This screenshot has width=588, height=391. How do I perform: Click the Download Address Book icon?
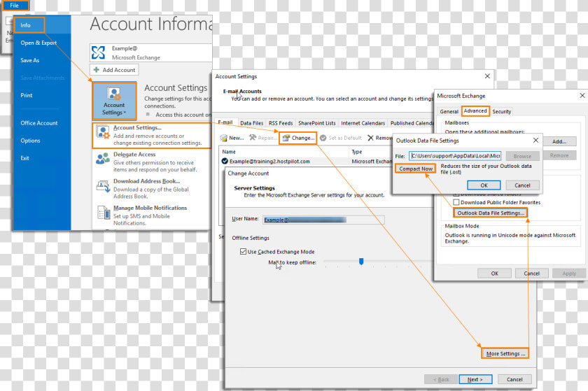click(x=103, y=186)
